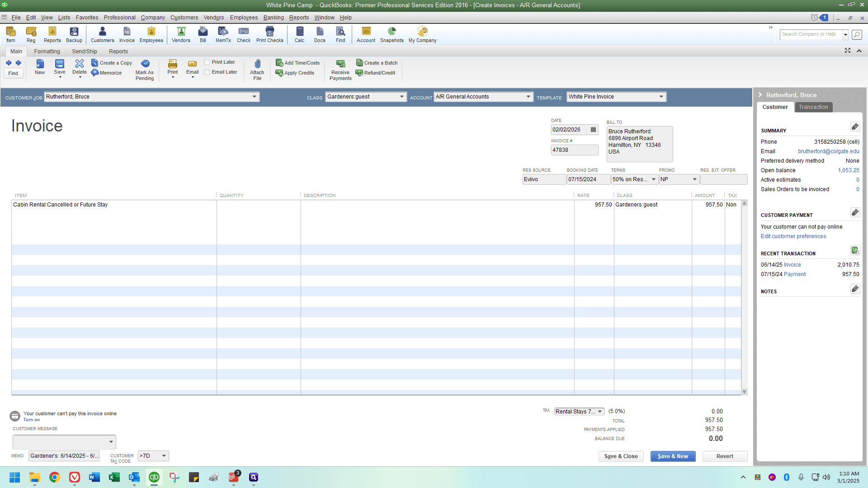Click the Memo field
This screenshot has height=488, width=868.
[64, 456]
